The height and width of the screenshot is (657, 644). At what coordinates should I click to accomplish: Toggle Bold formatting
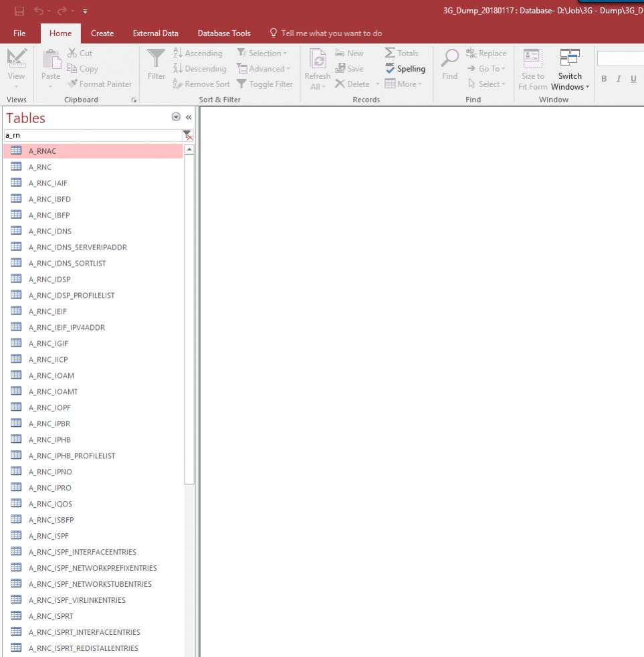pyautogui.click(x=604, y=79)
